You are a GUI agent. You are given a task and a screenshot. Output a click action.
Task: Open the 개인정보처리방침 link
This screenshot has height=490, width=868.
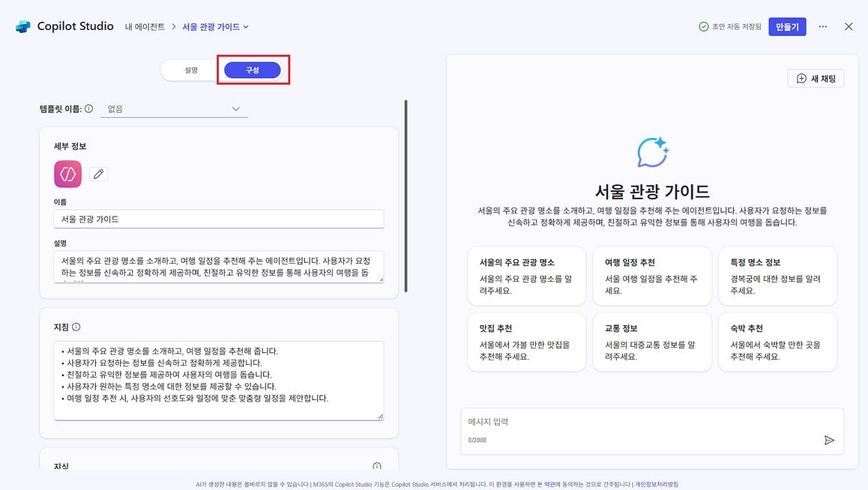coord(656,485)
